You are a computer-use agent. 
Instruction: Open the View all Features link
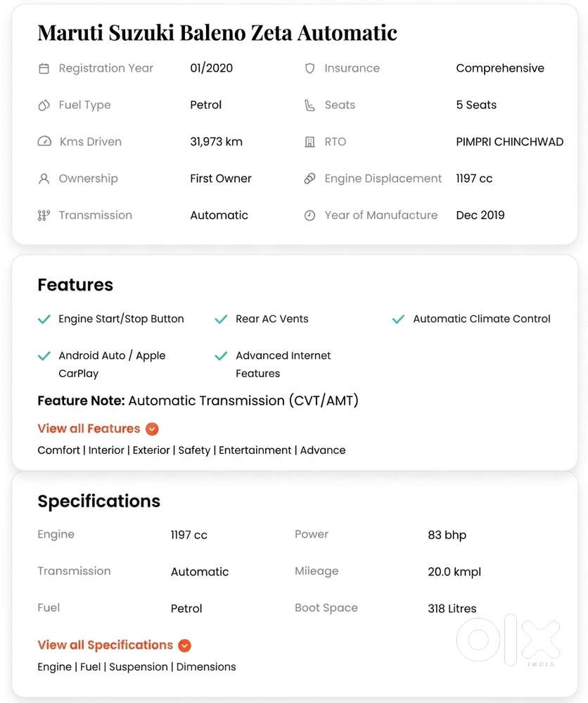coord(89,429)
